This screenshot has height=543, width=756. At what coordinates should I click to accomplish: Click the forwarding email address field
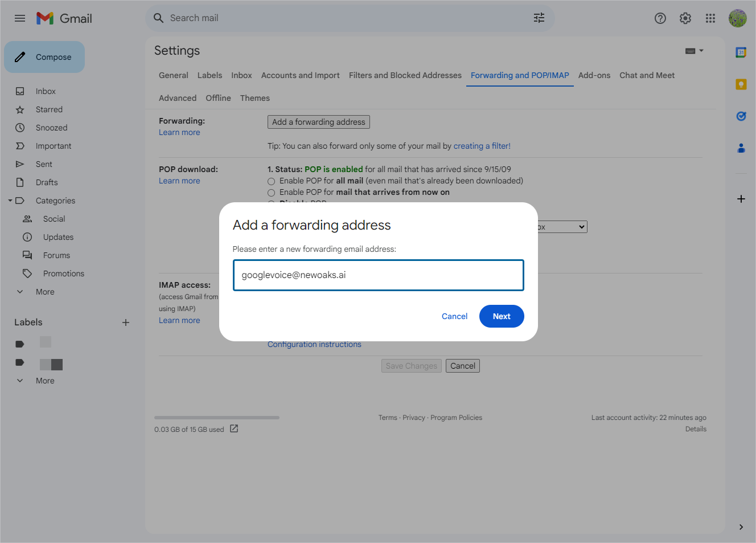[378, 275]
